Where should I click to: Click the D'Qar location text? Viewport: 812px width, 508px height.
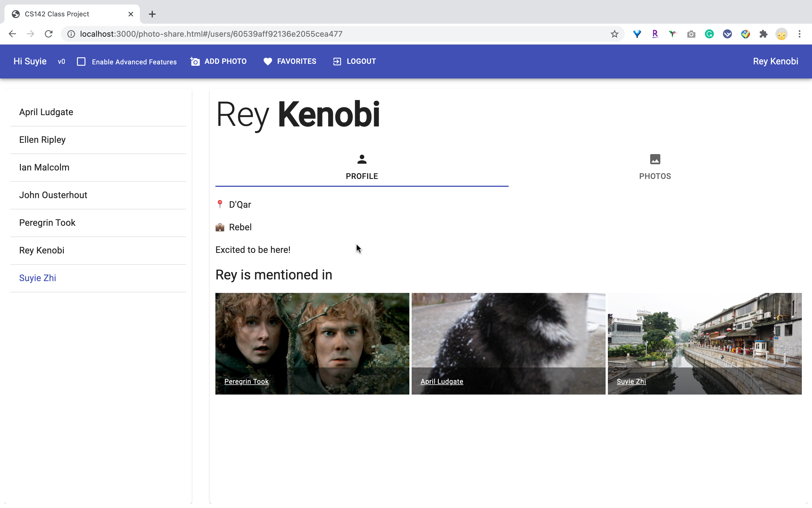coord(240,205)
